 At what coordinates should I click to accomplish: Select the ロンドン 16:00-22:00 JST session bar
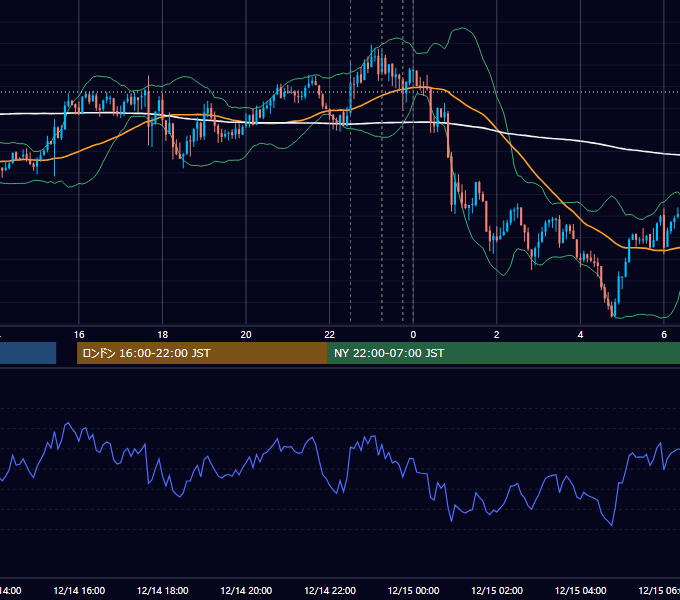pyautogui.click(x=202, y=353)
